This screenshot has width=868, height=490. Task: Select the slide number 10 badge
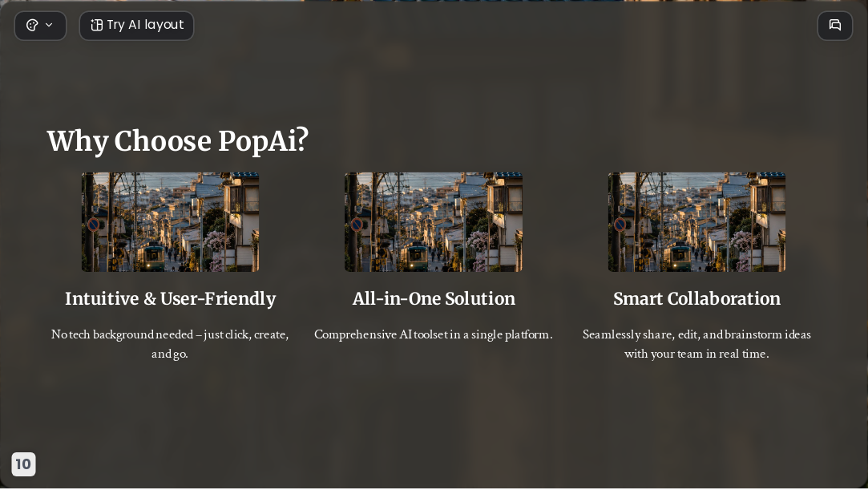tap(23, 464)
